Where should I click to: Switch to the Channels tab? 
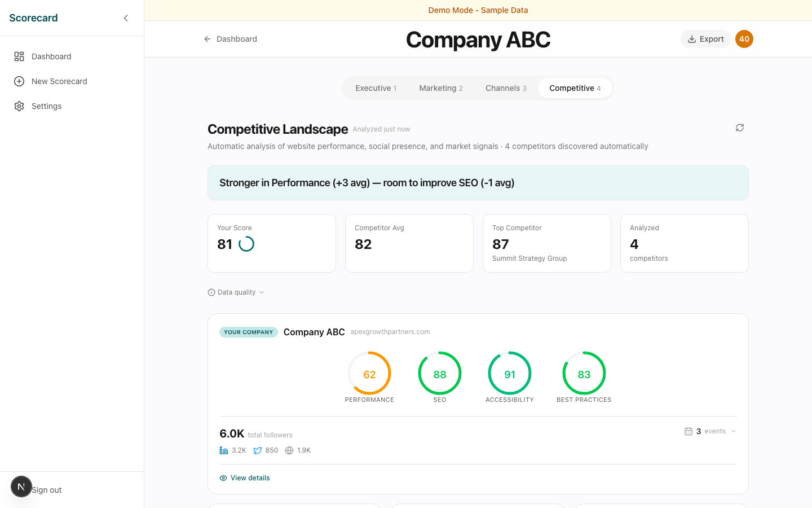pyautogui.click(x=506, y=88)
